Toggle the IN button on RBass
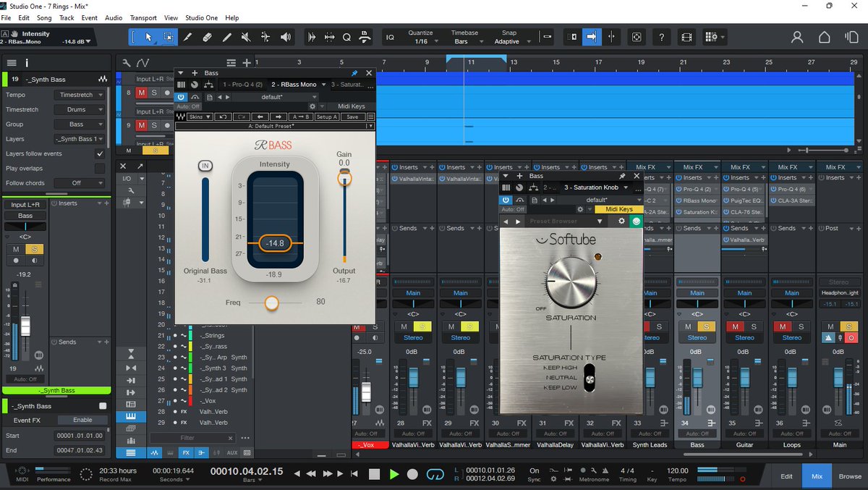868x490 pixels. 205,166
